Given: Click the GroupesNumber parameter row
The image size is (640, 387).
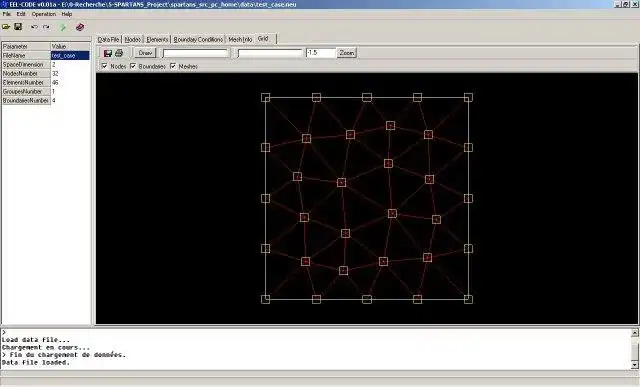Looking at the screenshot, I should coord(46,91).
